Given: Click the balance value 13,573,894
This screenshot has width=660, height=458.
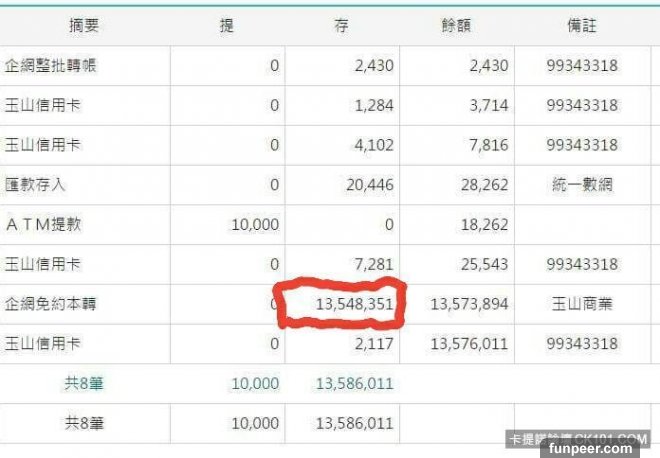Looking at the screenshot, I should point(469,304).
